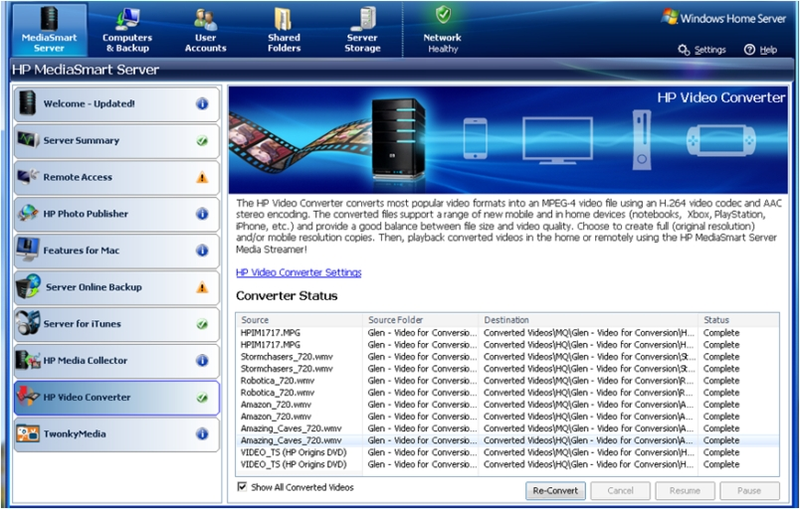Click the warning triangle beside Remote Access
Viewport: 800px width, 509px height.
click(x=202, y=177)
